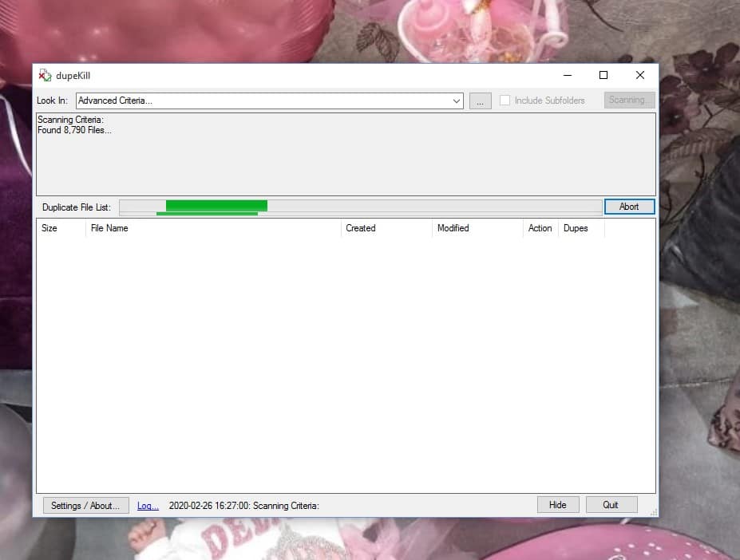Sort the list by Size column
The height and width of the screenshot is (560, 740).
(x=49, y=228)
